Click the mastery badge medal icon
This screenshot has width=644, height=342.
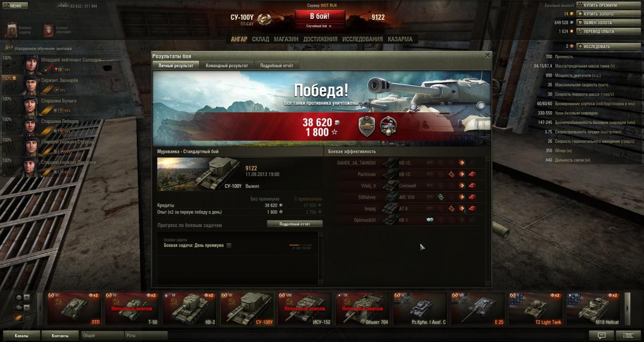pos(367,126)
